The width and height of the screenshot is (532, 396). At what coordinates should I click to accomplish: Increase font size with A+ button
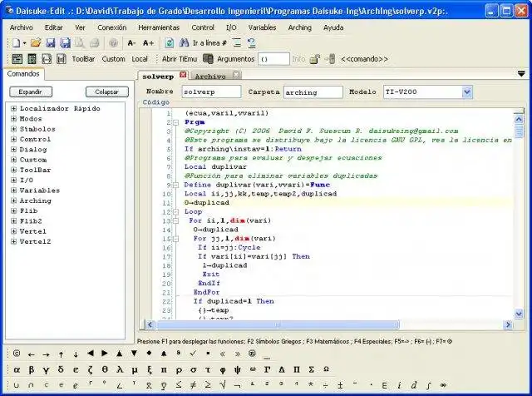148,42
